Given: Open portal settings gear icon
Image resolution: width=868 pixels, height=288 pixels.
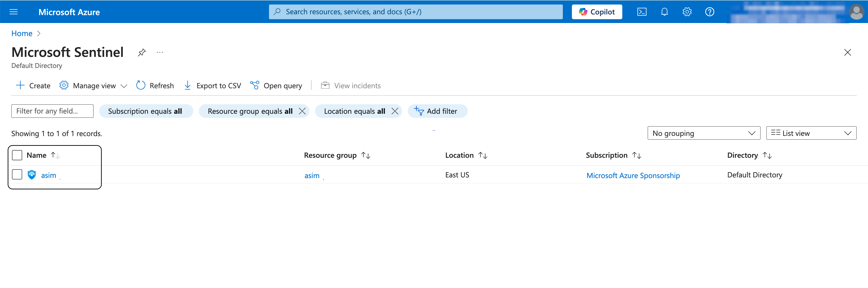Looking at the screenshot, I should pyautogui.click(x=687, y=12).
